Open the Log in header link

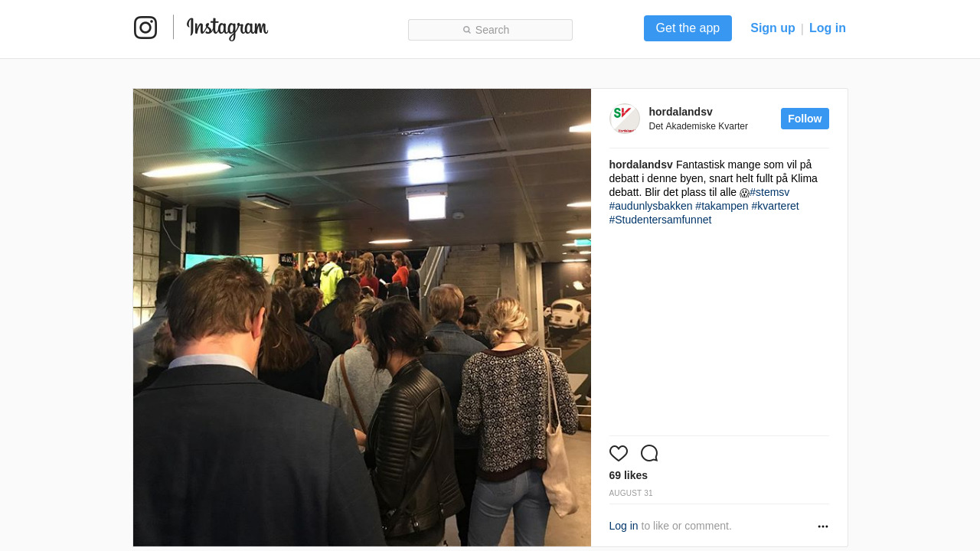click(828, 28)
